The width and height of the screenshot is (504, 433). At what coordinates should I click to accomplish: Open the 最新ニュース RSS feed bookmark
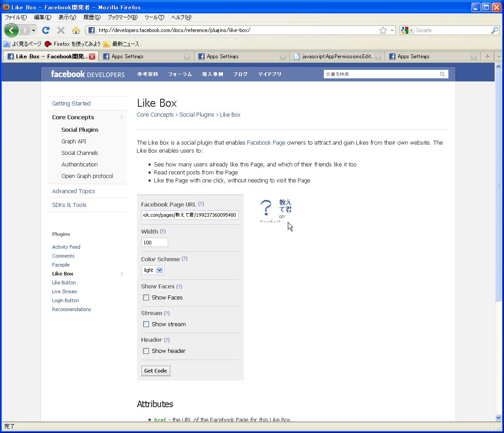(121, 44)
